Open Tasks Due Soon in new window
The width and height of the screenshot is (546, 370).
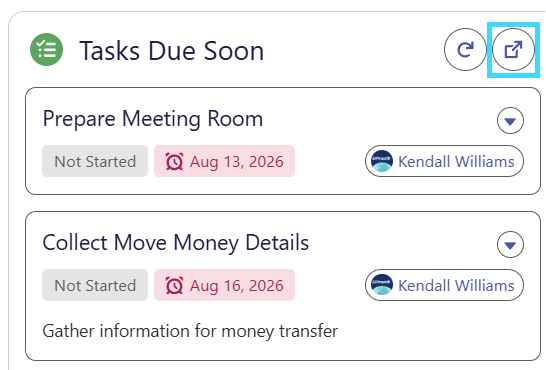pos(513,49)
